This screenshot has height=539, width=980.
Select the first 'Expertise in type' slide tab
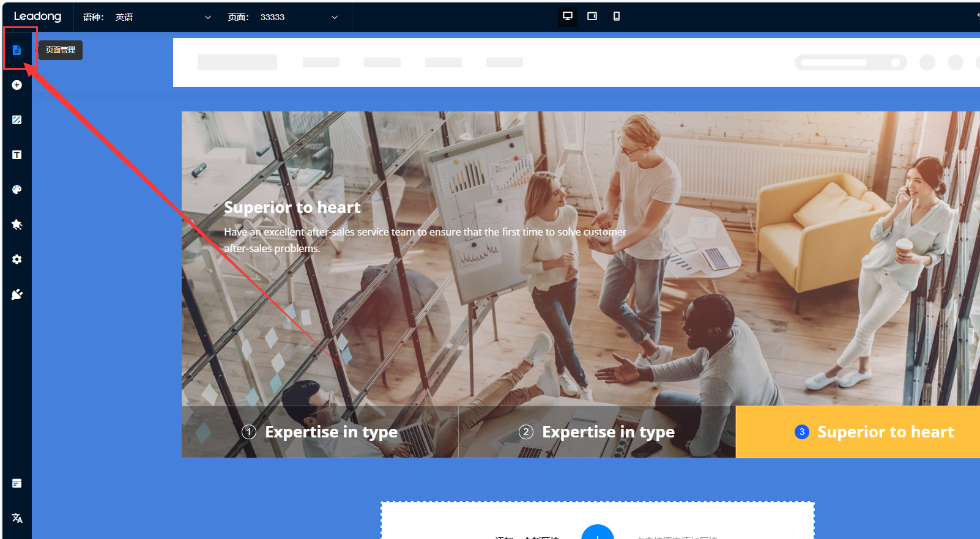point(320,432)
